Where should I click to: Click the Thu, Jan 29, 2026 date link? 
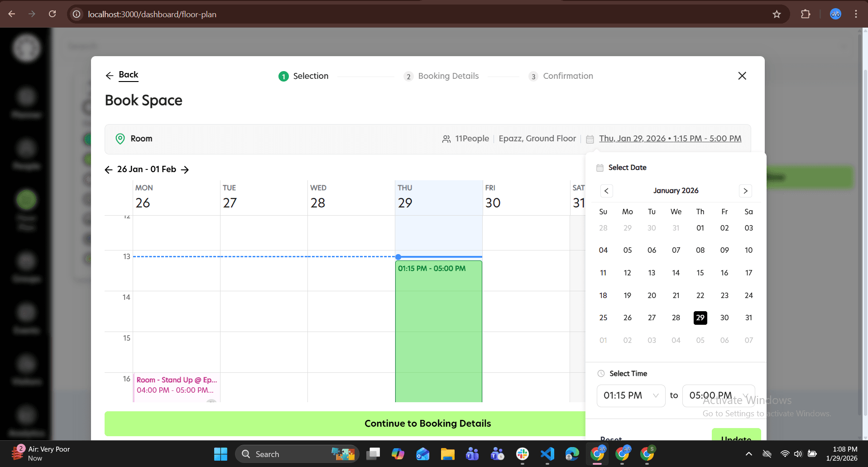click(670, 139)
